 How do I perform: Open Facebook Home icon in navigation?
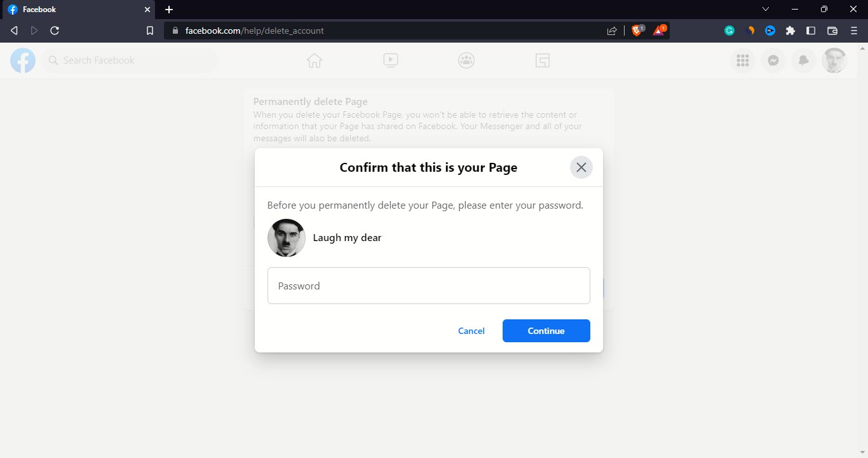(x=315, y=60)
